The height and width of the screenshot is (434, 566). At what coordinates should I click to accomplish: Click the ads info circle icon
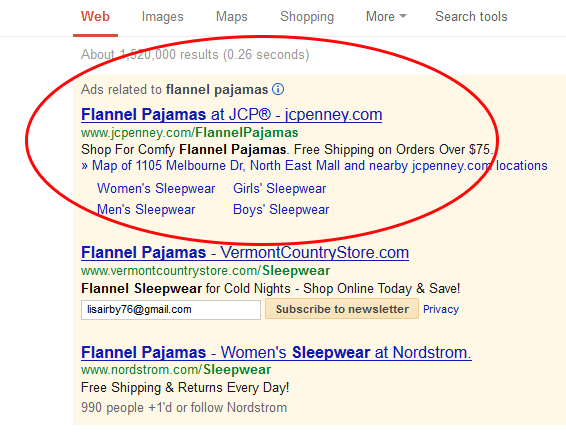278,89
